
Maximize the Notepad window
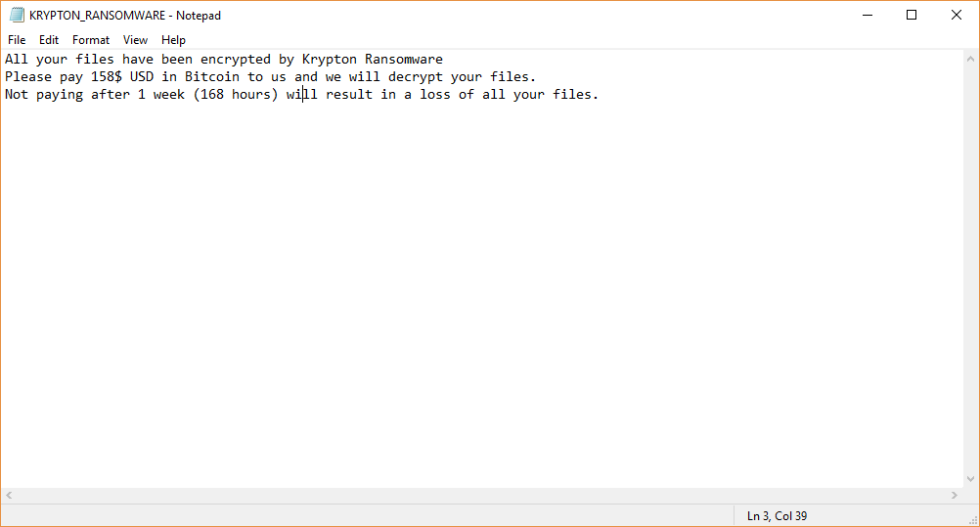[x=912, y=15]
